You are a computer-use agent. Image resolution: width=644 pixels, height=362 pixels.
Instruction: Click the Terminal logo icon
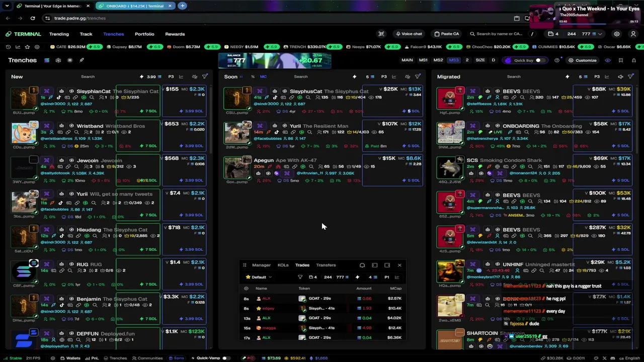(x=9, y=34)
